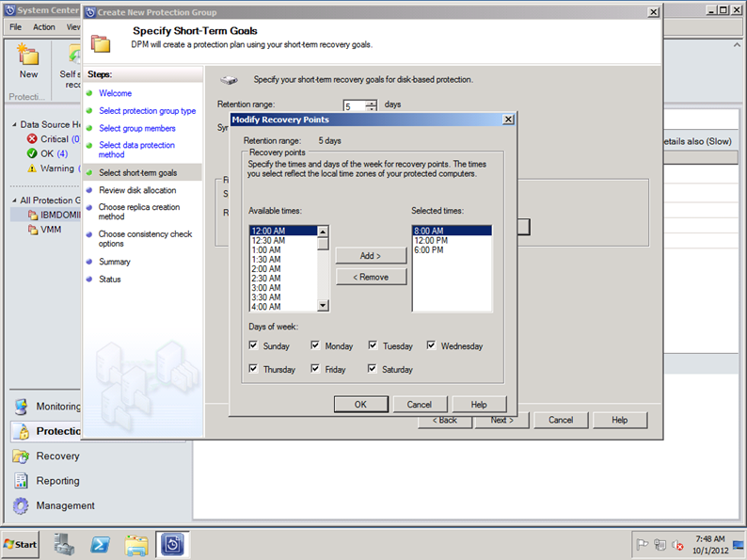Select the Critical status icon

click(x=32, y=138)
